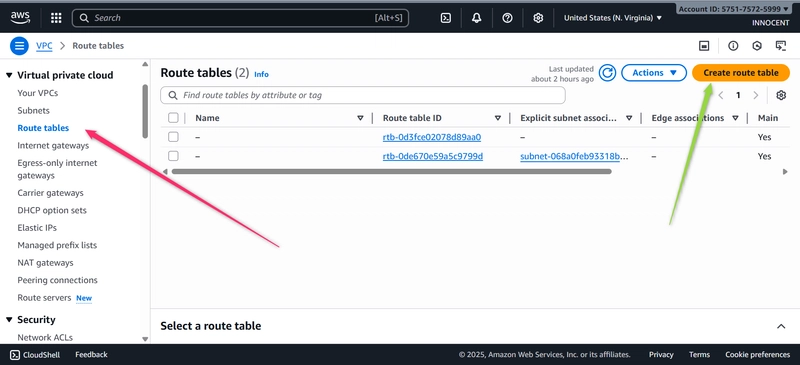Open Cookie preferences in footer
This screenshot has height=365, width=800.
(x=758, y=354)
